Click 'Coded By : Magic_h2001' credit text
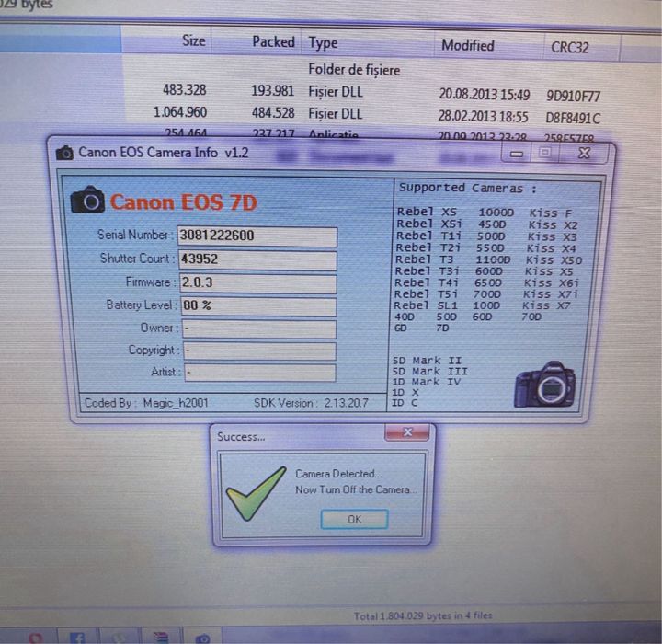This screenshot has height=644, width=662. pos(146,403)
